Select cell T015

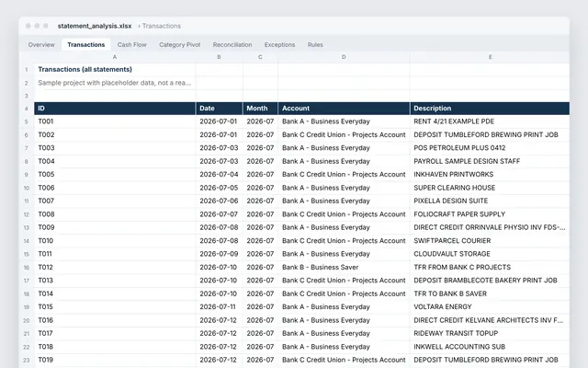(x=114, y=306)
